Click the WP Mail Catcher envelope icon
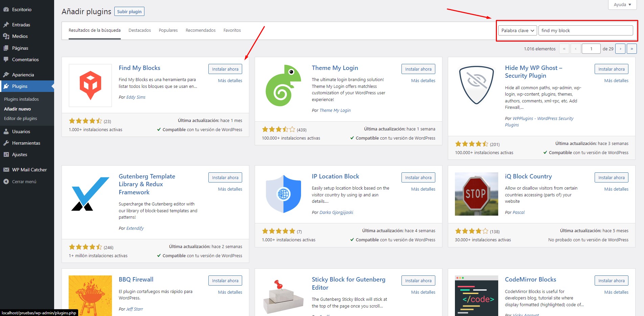 tap(6, 170)
